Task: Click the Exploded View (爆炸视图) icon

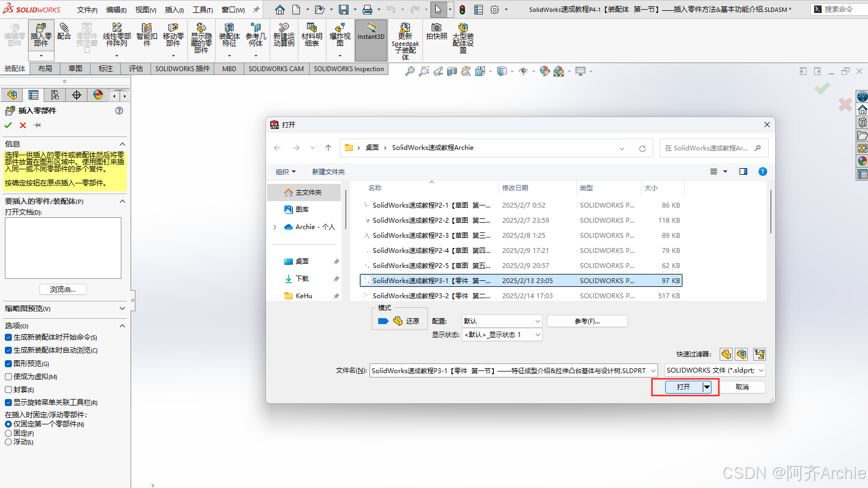Action: pos(340,35)
